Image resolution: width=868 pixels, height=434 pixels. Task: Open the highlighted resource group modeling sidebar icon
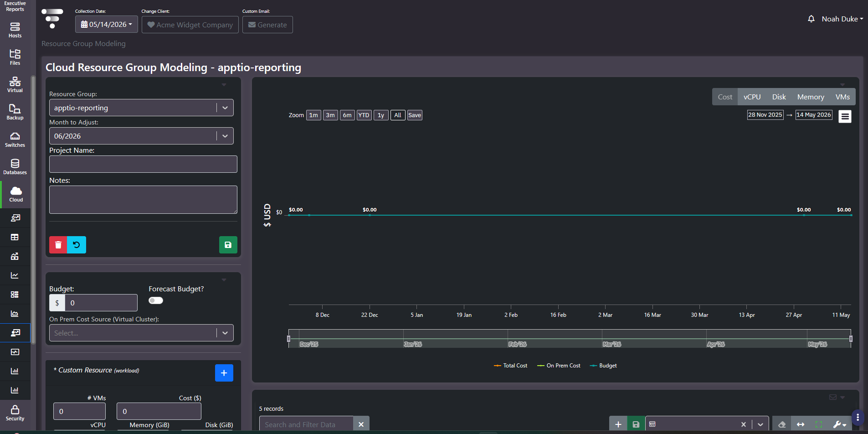(15, 333)
